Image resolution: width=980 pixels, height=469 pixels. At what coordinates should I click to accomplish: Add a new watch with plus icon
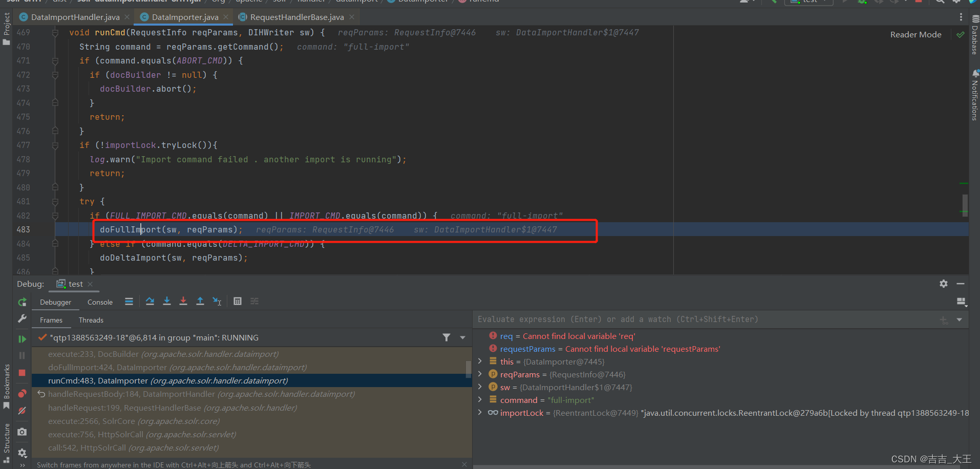(944, 320)
